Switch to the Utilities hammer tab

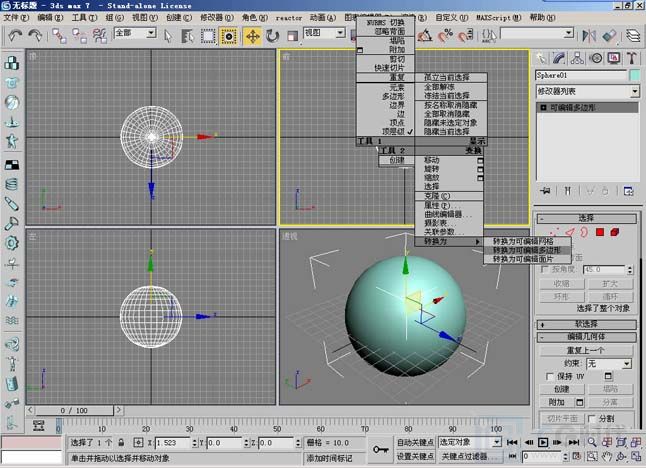(x=632, y=58)
